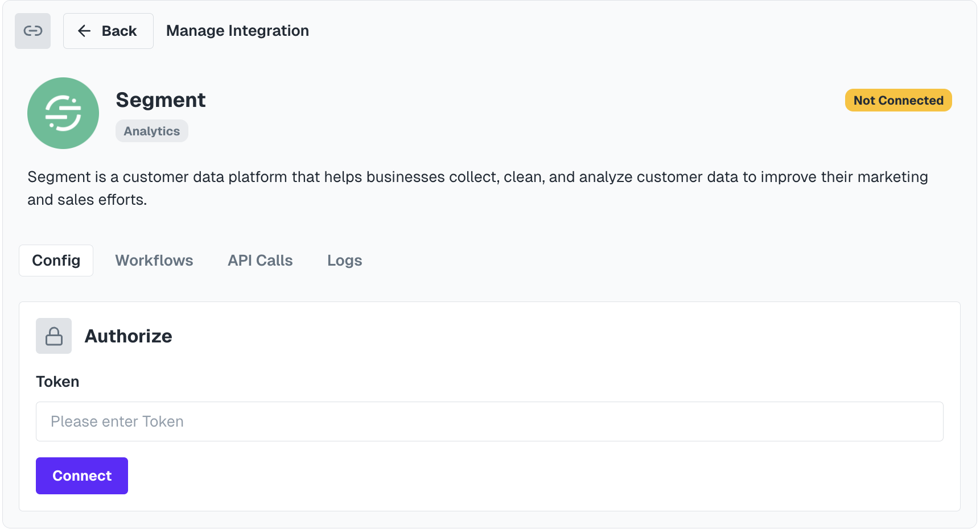The height and width of the screenshot is (529, 980).
Task: Click the Authorize section heading
Action: coord(128,336)
